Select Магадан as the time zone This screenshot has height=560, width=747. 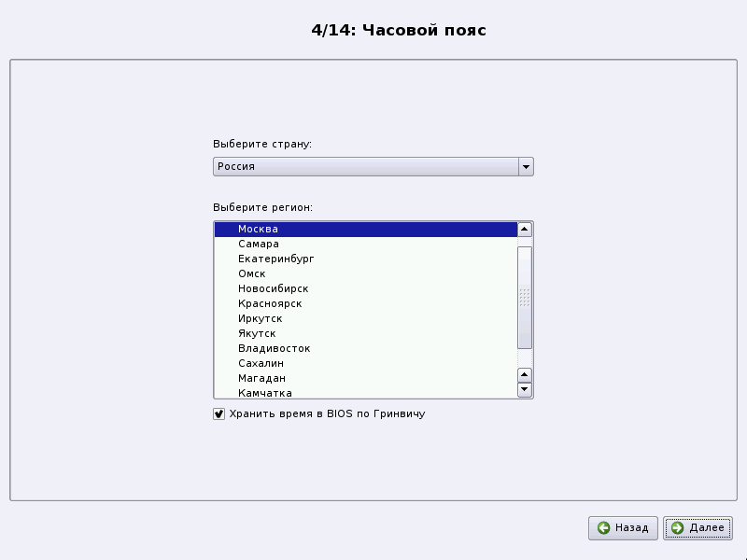261,378
